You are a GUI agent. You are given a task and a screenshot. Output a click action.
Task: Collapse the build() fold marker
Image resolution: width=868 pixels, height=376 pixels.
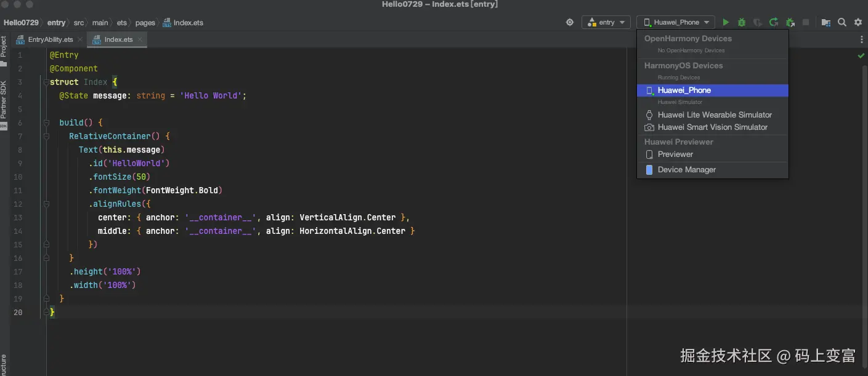[46, 123]
